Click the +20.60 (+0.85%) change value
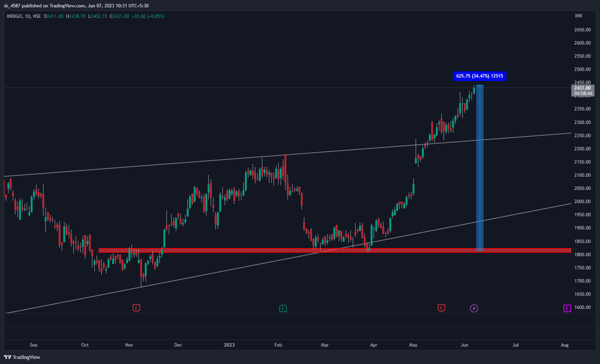The image size is (600, 364). 148,16
